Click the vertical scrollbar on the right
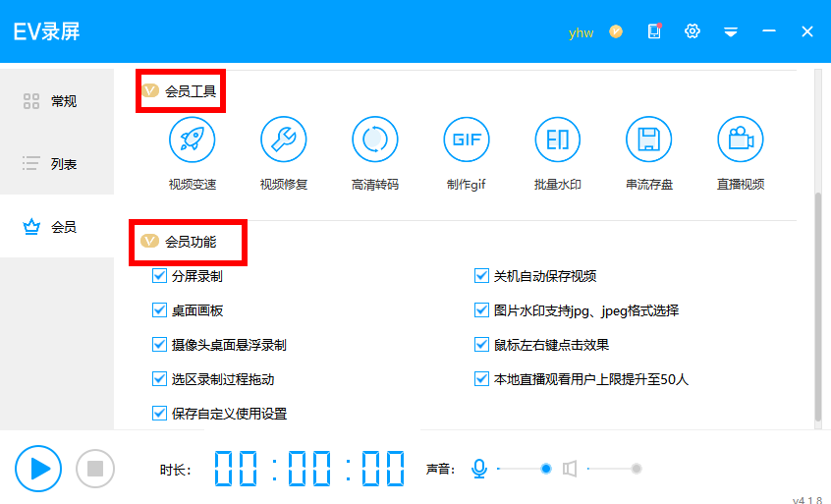Image resolution: width=831 pixels, height=504 pixels. (817, 305)
